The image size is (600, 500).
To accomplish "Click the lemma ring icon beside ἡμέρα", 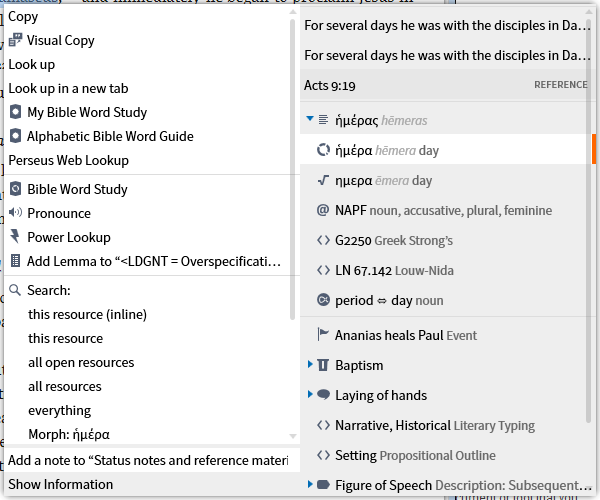I will [323, 151].
